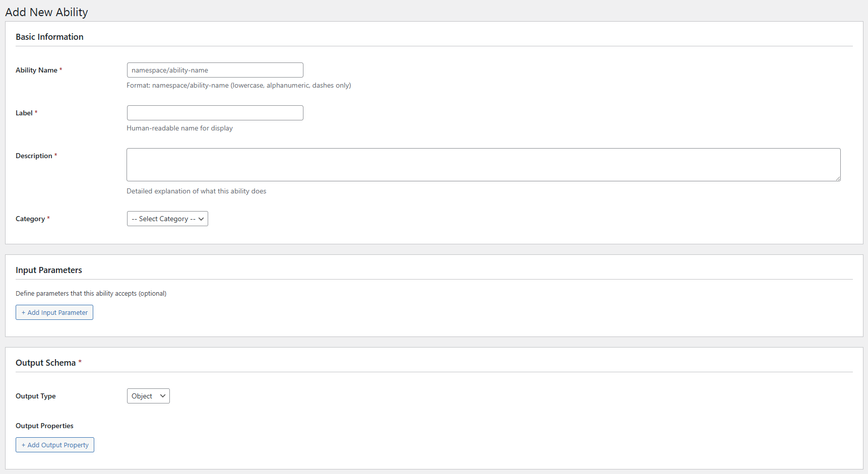Click the Ability Name field label
The width and height of the screenshot is (868, 474).
(x=36, y=70)
